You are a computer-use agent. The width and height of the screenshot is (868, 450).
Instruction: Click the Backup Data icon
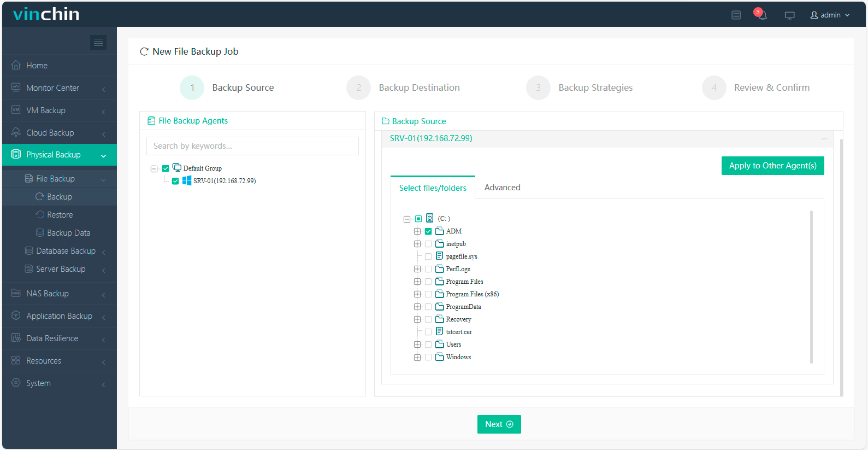pyautogui.click(x=40, y=232)
